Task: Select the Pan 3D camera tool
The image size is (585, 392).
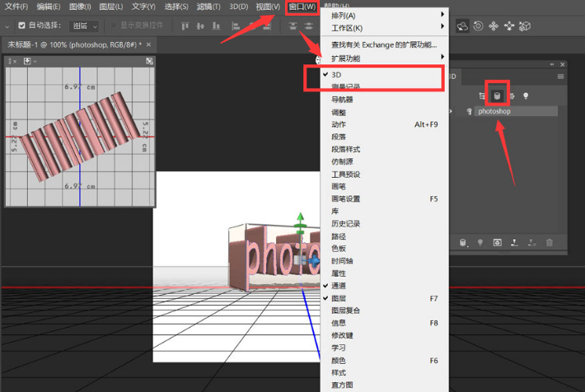Action: [494, 26]
